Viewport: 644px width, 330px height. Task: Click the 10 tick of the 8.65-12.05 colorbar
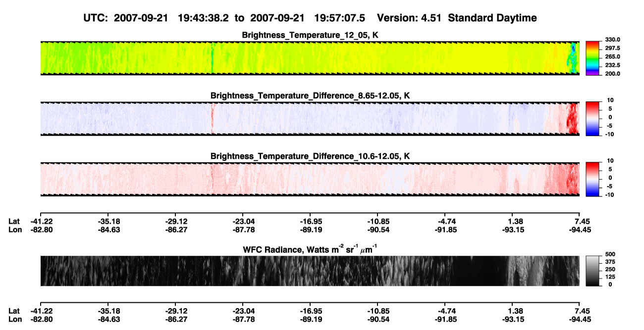(611, 100)
